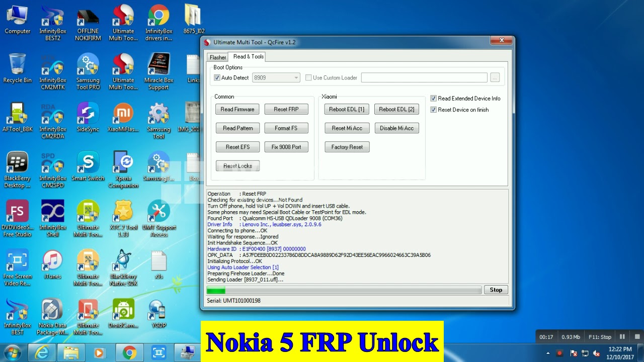Select the Read & Tools tab
Screen dimensions: 644x362
[248, 56]
